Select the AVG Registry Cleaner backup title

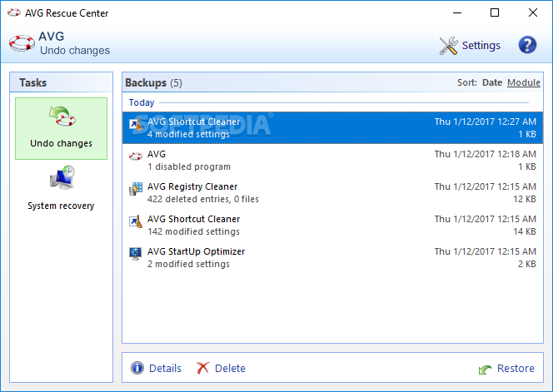(x=192, y=186)
